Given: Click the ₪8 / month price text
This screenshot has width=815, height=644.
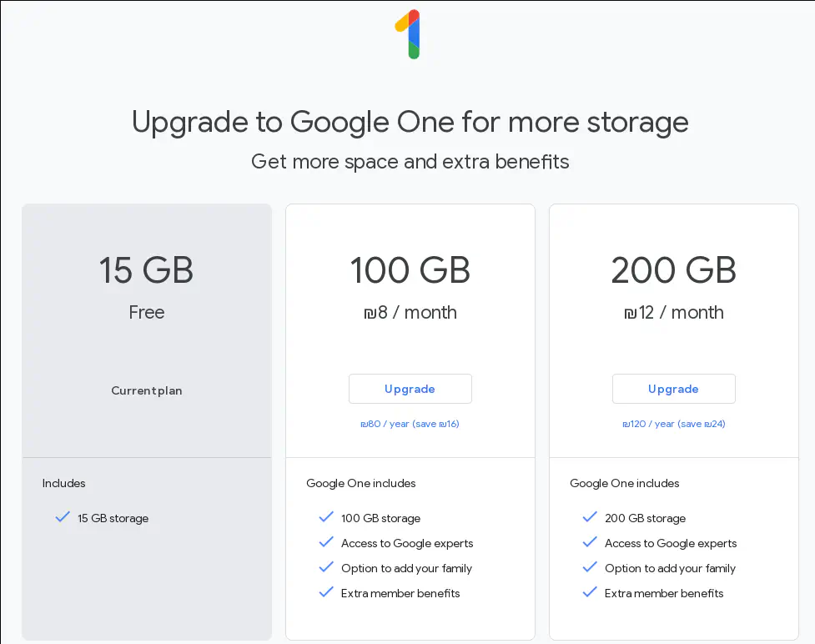Looking at the screenshot, I should 410,313.
